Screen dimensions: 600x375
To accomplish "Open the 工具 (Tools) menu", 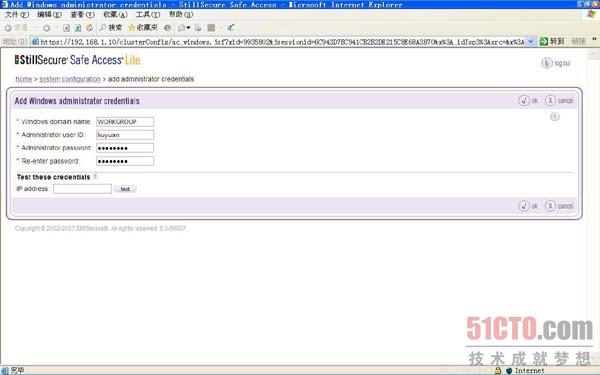I will point(148,15).
